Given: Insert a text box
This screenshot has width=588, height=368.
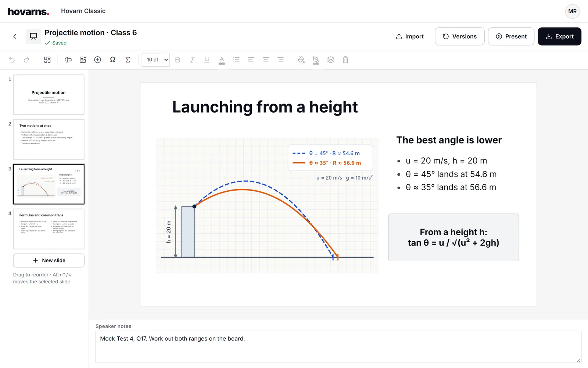Looking at the screenshot, I should coord(68,60).
